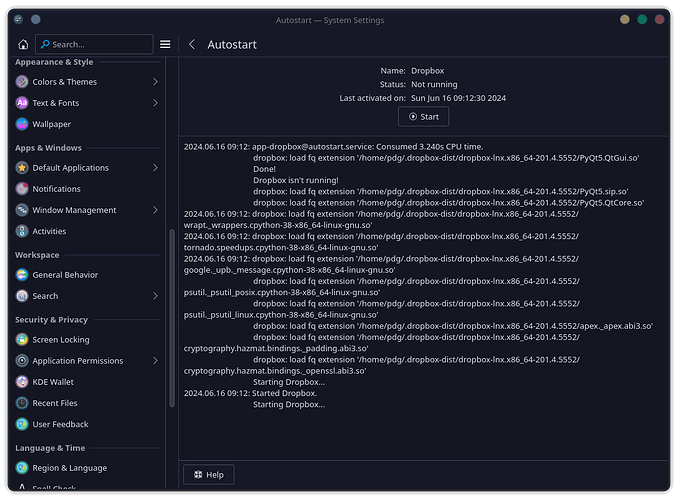Click the sidebar vertical scrollbar handle
Image resolution: width=679 pixels, height=500 pixels.
tap(172, 318)
